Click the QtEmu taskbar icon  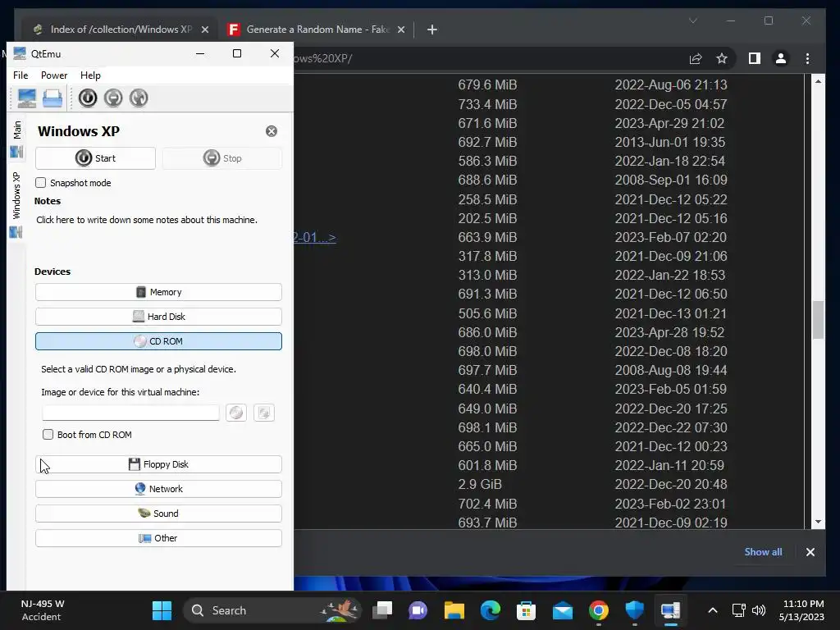tap(671, 610)
